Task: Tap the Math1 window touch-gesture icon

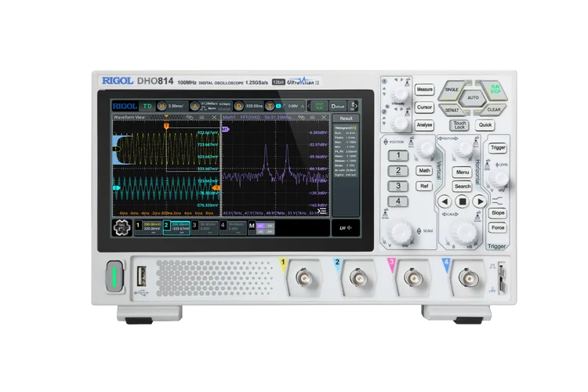Action: coord(301,118)
